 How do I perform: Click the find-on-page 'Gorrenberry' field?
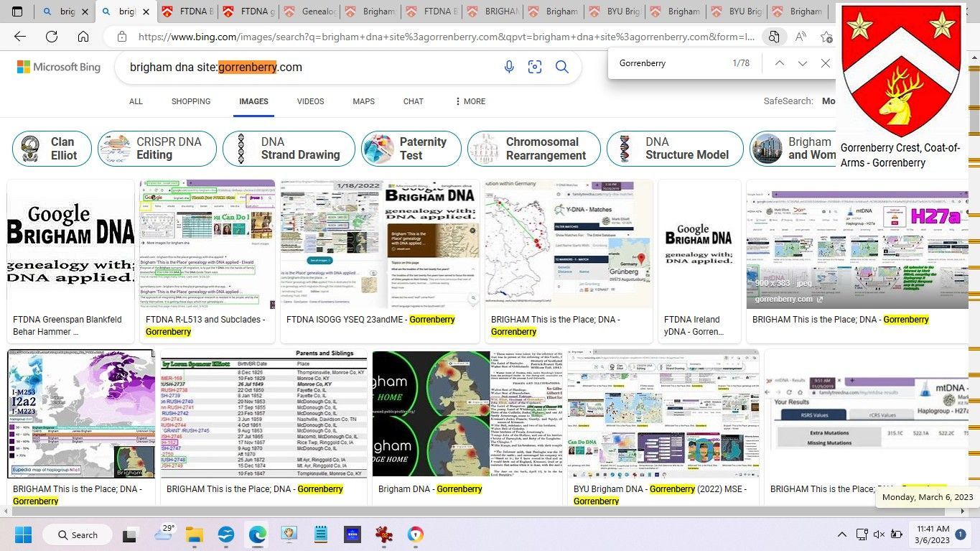pyautogui.click(x=668, y=63)
